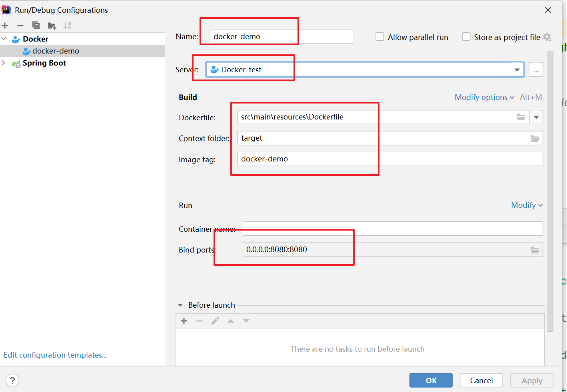This screenshot has height=392, width=567.
Task: Select the Docker category in tree
Action: [x=35, y=39]
